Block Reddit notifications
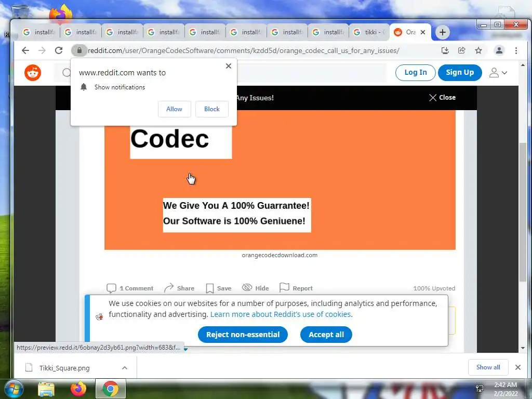The image size is (532, 399). click(212, 109)
